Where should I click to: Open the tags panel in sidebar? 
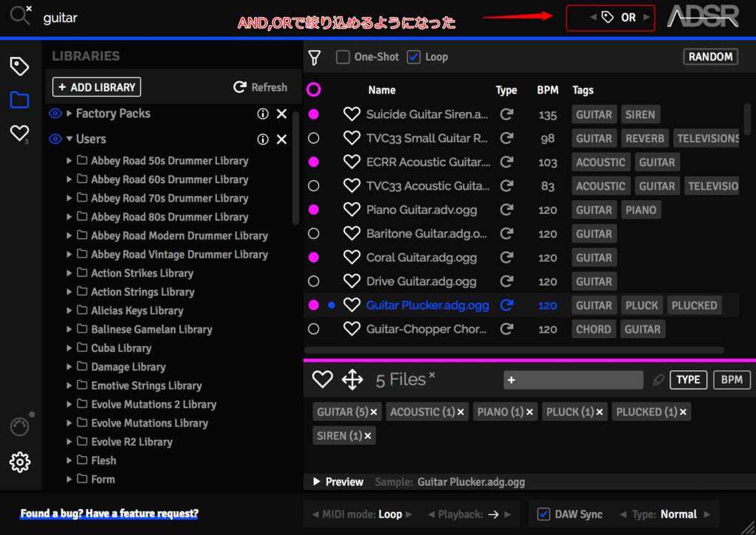[x=19, y=66]
